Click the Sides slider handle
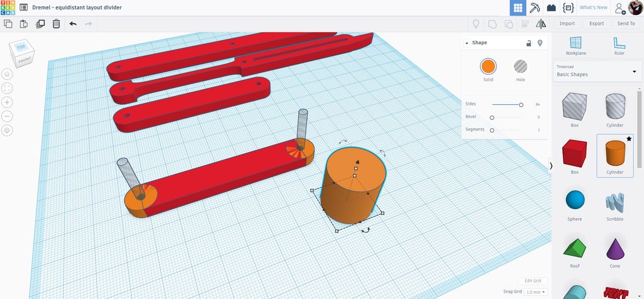Image resolution: width=644 pixels, height=299 pixels. 521,105
